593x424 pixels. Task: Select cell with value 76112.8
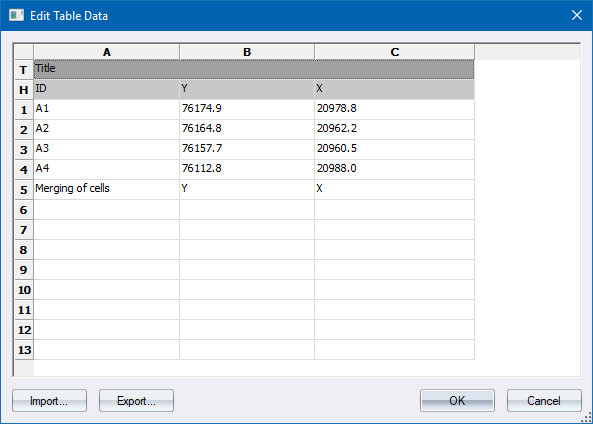247,170
